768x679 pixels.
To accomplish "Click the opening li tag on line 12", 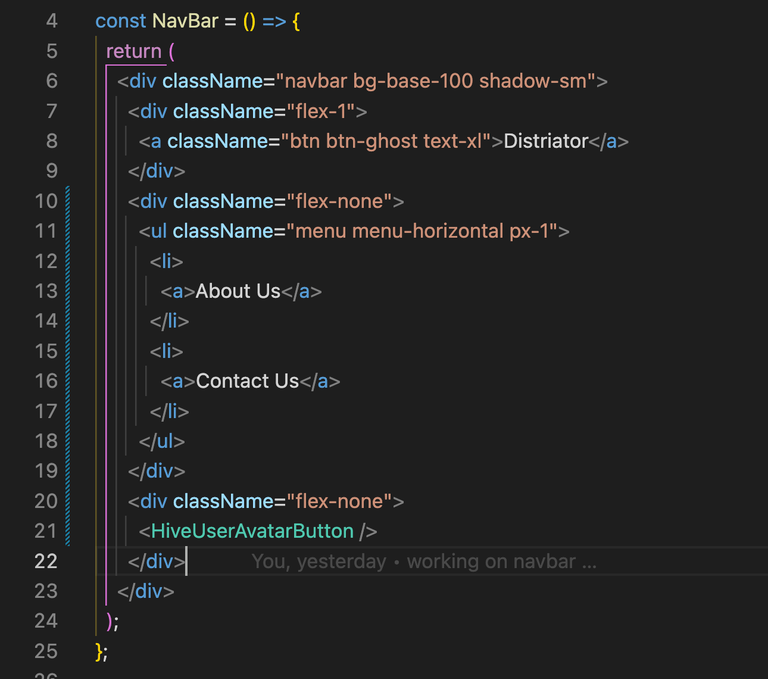I will pyautogui.click(x=167, y=261).
